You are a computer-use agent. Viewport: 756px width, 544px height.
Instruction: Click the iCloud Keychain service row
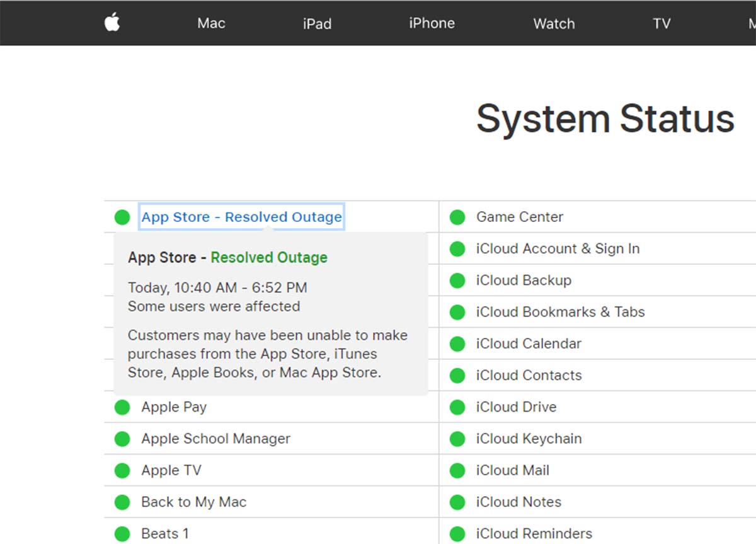(x=529, y=439)
